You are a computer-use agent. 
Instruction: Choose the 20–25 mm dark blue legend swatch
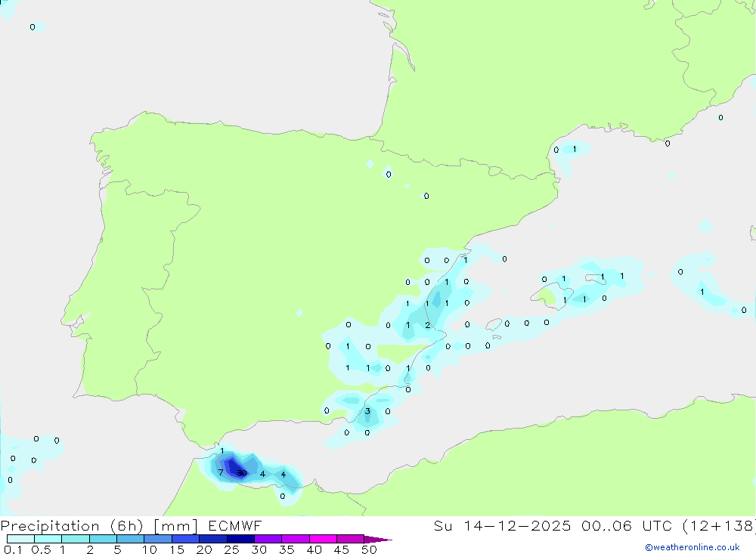[213, 539]
